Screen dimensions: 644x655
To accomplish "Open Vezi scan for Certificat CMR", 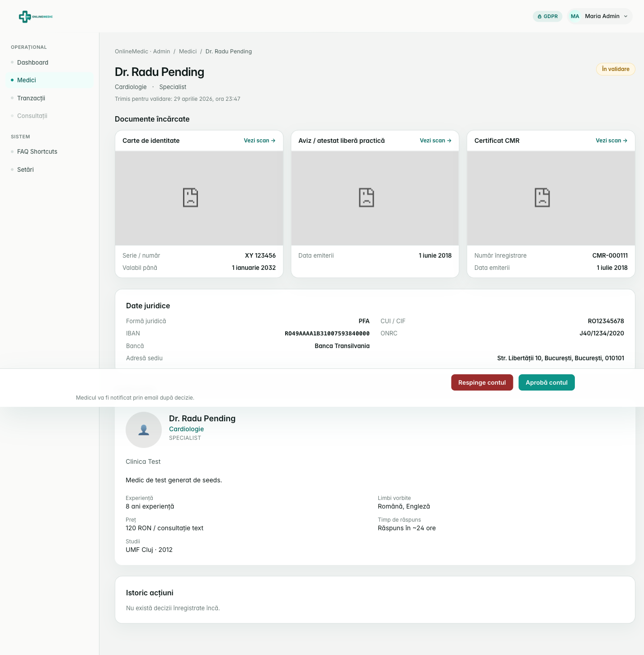I will click(611, 141).
